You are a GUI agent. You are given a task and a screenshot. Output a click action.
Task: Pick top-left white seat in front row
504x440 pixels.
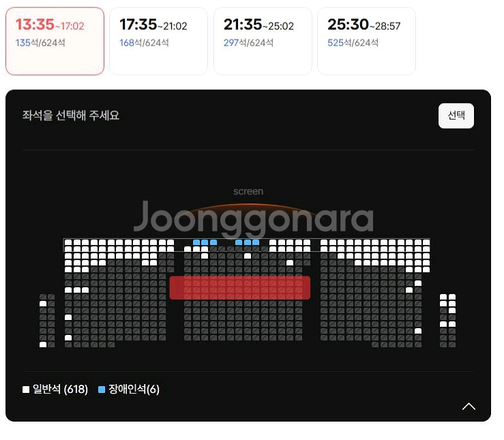68,242
